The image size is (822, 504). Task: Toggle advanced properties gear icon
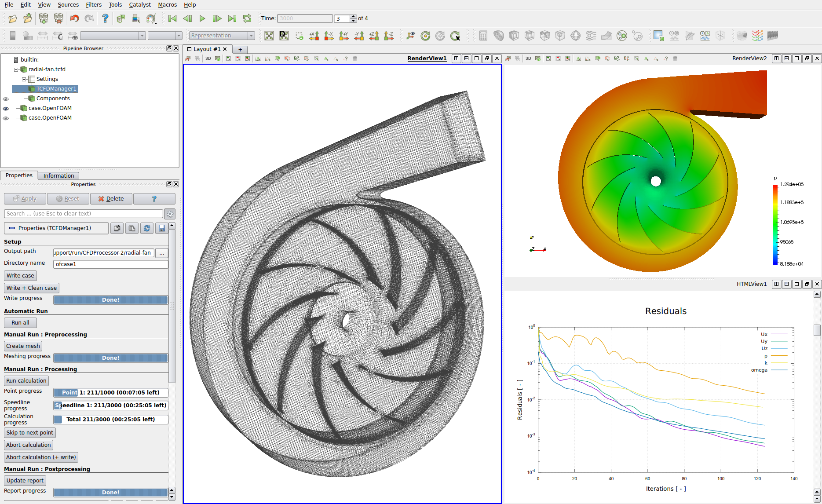[170, 214]
